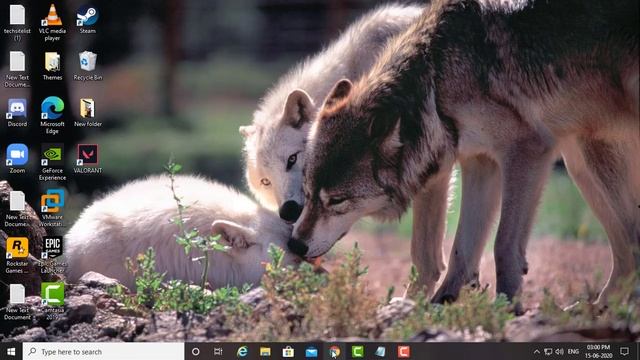Launch the Zoom desktop shortcut
Screen dimensions: 640x360
pyautogui.click(x=17, y=158)
